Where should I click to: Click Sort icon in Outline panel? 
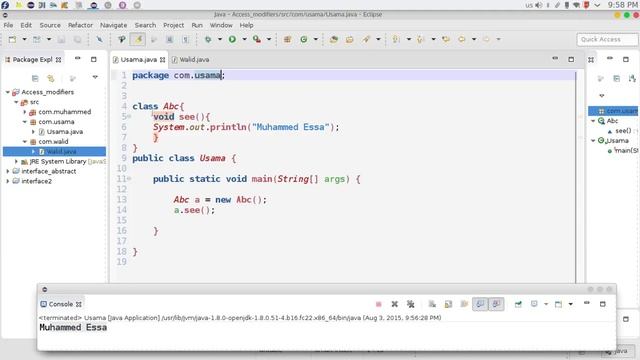click(632, 78)
